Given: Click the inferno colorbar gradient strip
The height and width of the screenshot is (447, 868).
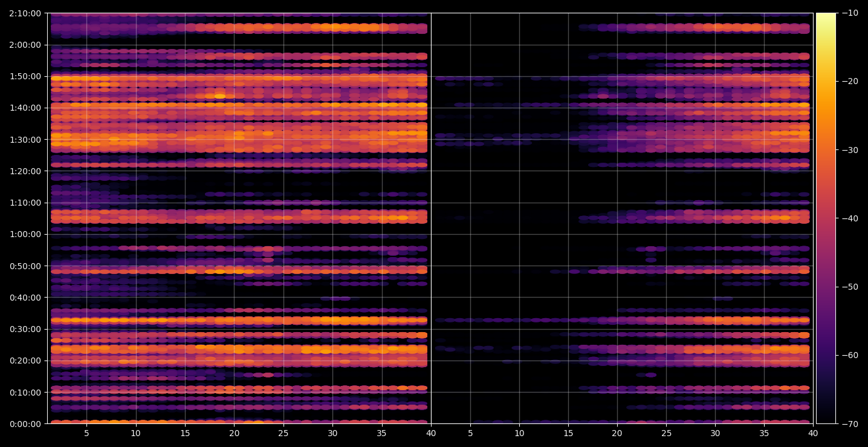Looking at the screenshot, I should click(x=826, y=218).
